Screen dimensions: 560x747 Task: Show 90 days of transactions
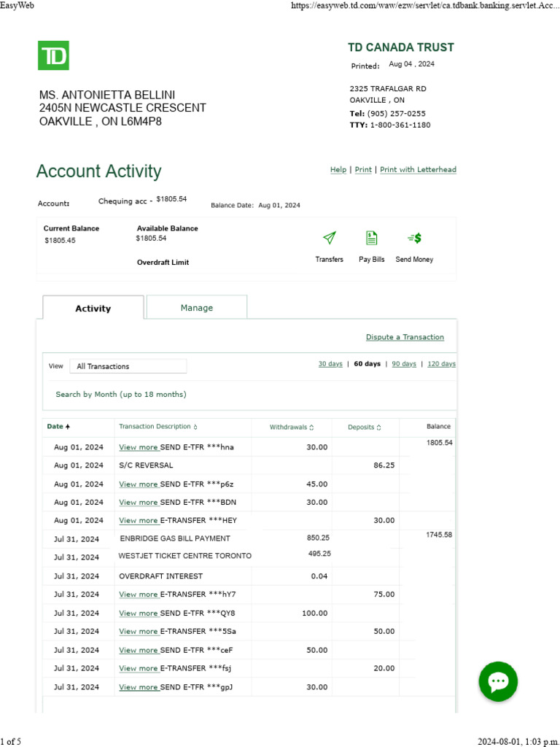(x=404, y=364)
